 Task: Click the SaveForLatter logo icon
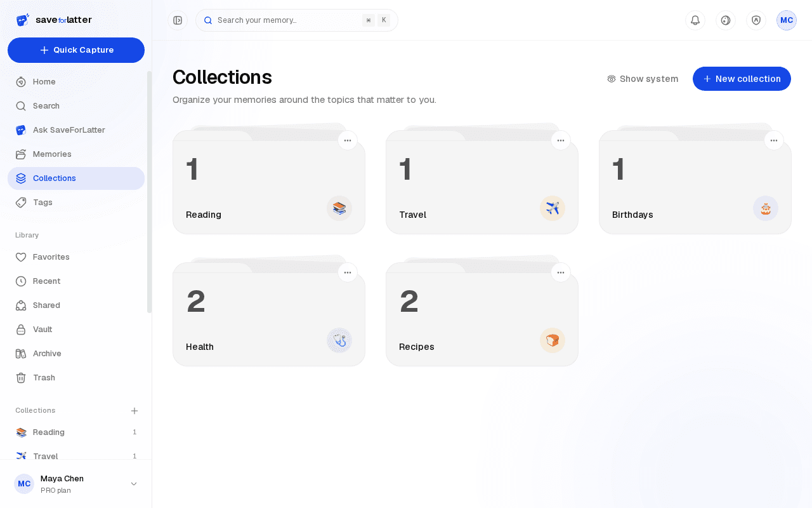tap(23, 20)
